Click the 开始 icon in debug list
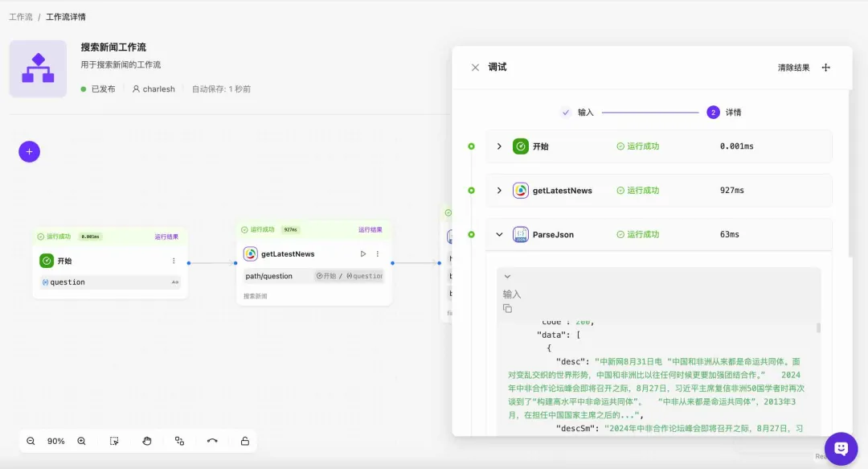This screenshot has height=469, width=868. point(520,146)
